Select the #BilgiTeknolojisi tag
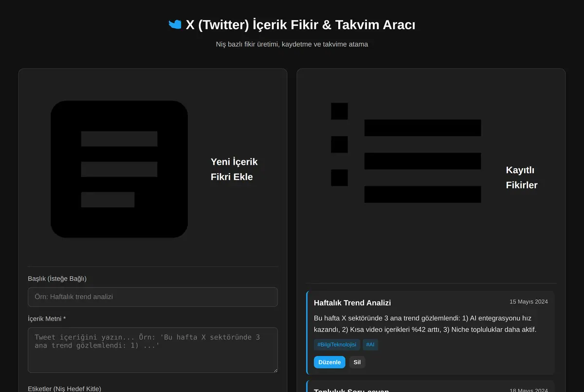The width and height of the screenshot is (584, 392). coord(337,345)
